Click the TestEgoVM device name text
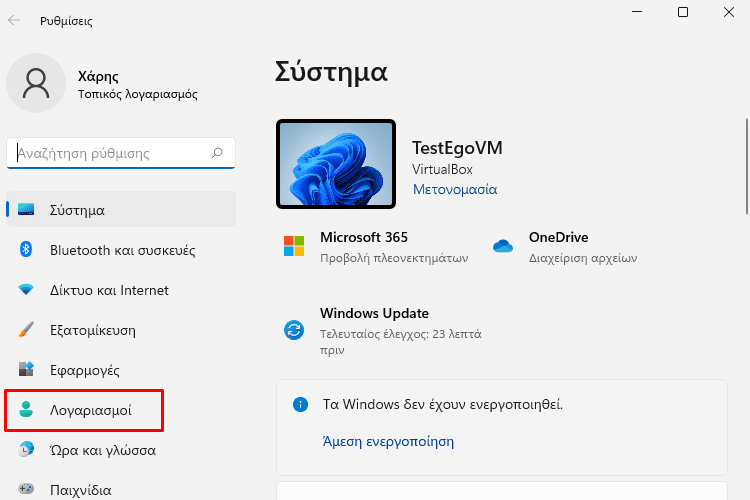The image size is (750, 500). coord(457,148)
